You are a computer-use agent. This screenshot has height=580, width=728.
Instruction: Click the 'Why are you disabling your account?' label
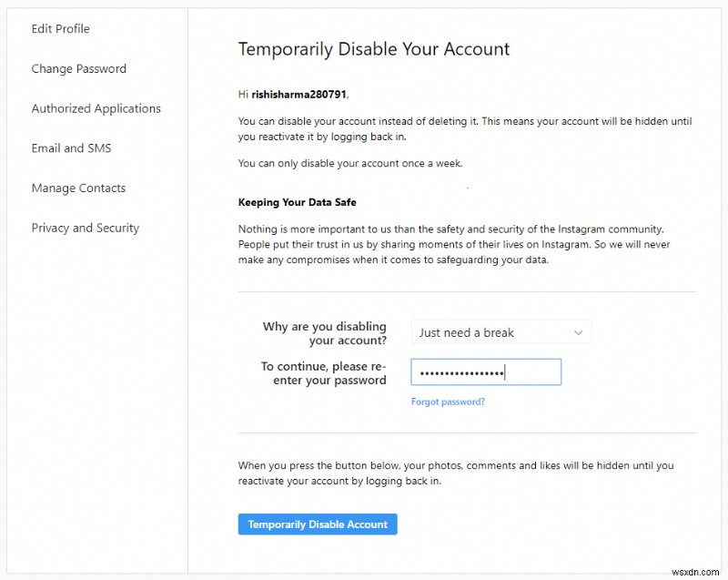click(x=325, y=333)
